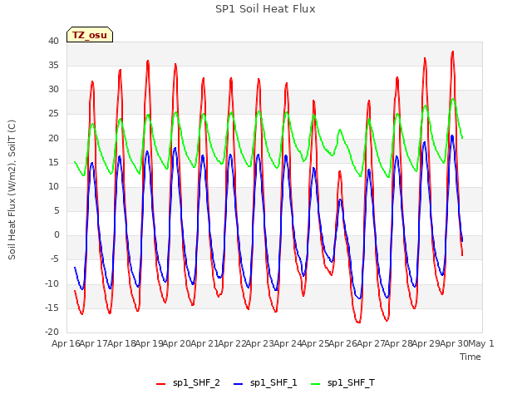This screenshot has width=532, height=399.
Task: Click the Apr 19 x-axis tick label
Action: [x=150, y=343]
